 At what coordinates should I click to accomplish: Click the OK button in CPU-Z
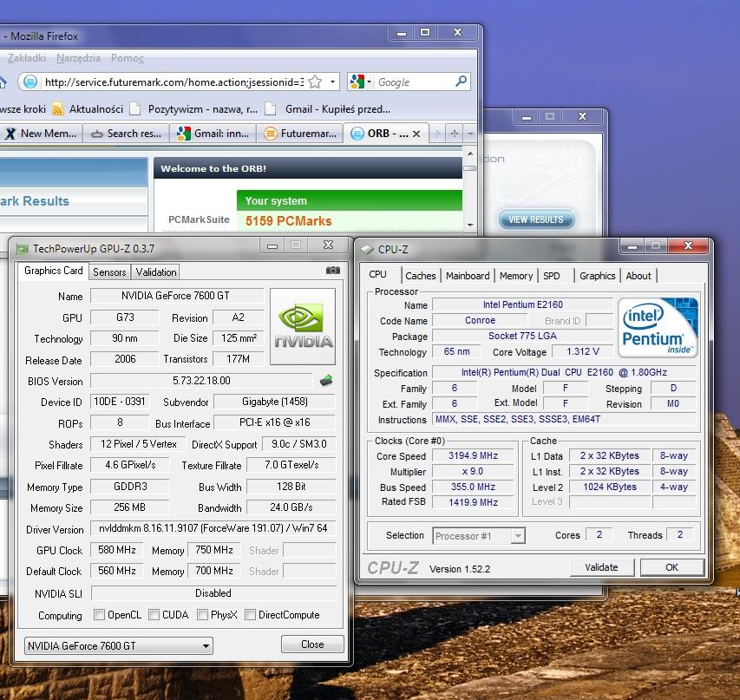[x=672, y=567]
